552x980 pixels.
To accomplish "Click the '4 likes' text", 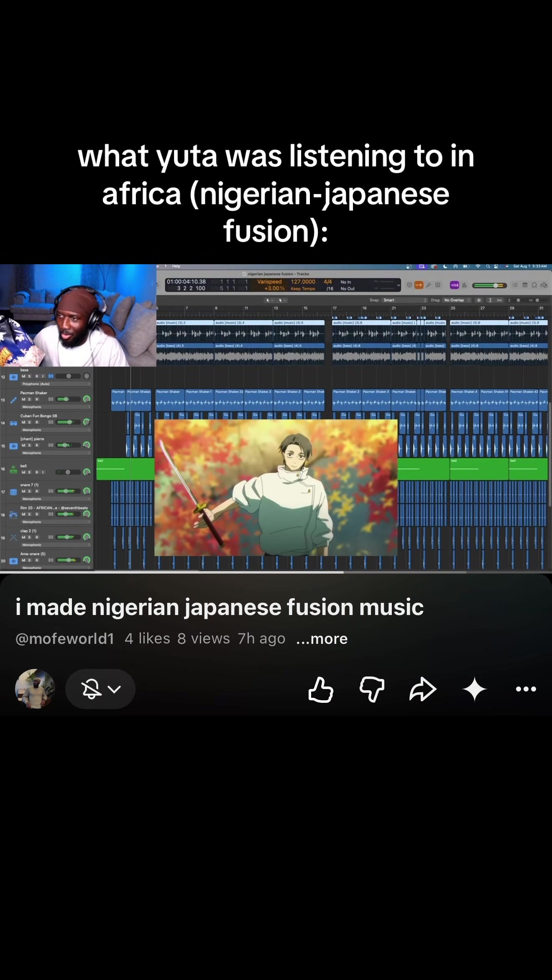I will click(x=147, y=639).
